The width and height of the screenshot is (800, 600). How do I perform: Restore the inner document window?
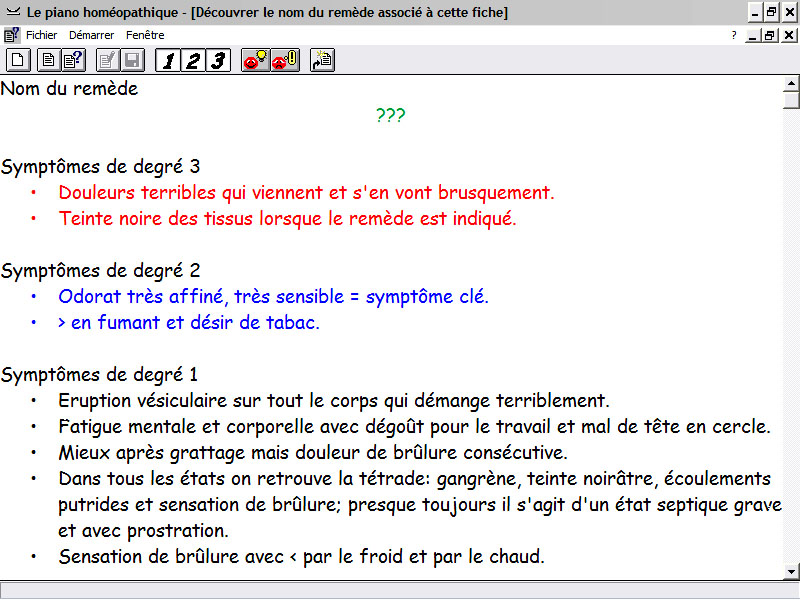(x=771, y=34)
